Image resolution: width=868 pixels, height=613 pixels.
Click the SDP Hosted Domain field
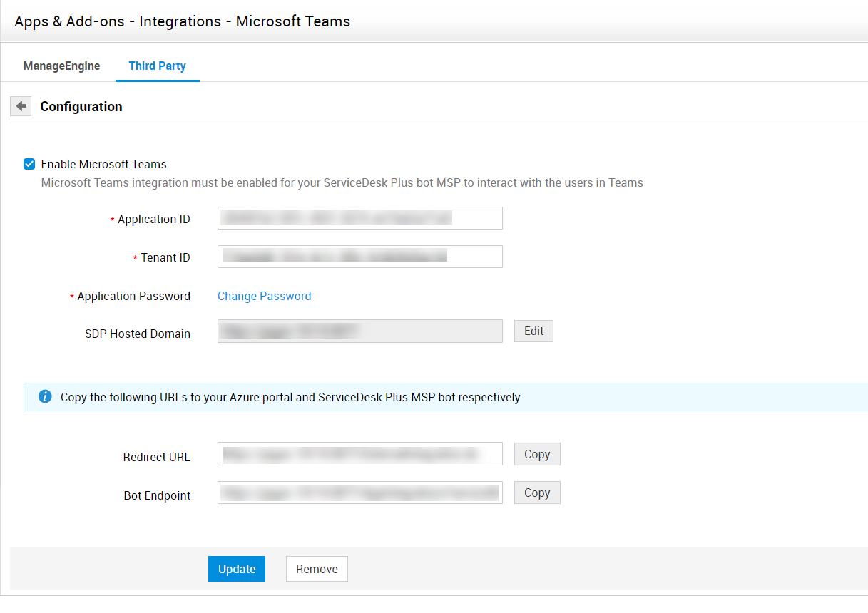(x=359, y=331)
